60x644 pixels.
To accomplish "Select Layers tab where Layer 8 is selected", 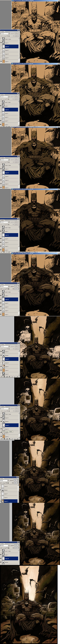I will [x=2, y=544].
